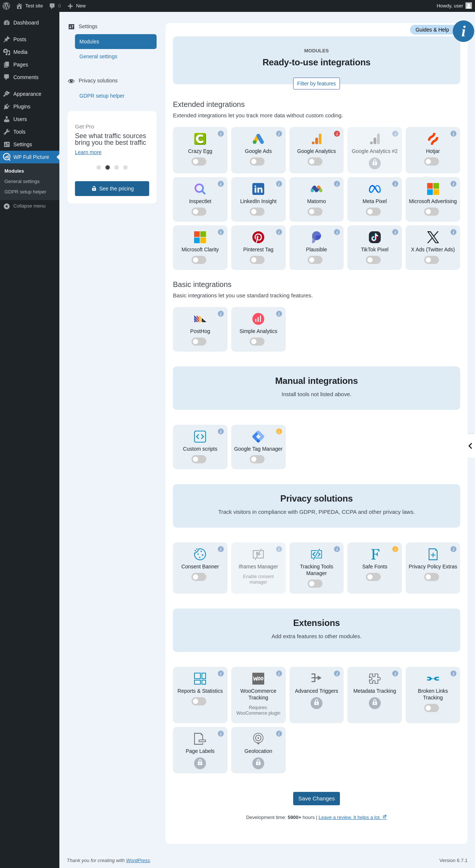Open Plugins in admin menu
This screenshot has width=475, height=868.
pos(30,107)
